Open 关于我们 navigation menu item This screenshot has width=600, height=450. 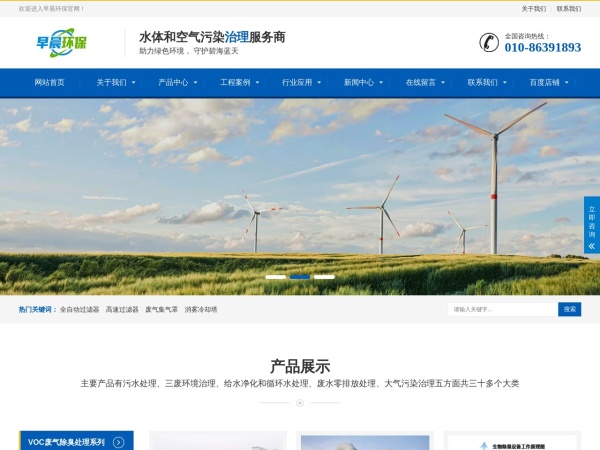111,82
